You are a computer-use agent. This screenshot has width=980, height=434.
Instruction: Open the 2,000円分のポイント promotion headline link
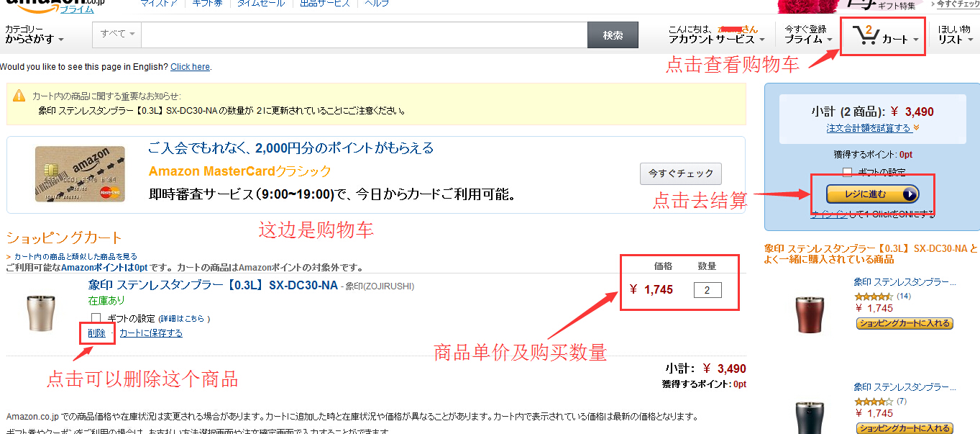coord(291,148)
